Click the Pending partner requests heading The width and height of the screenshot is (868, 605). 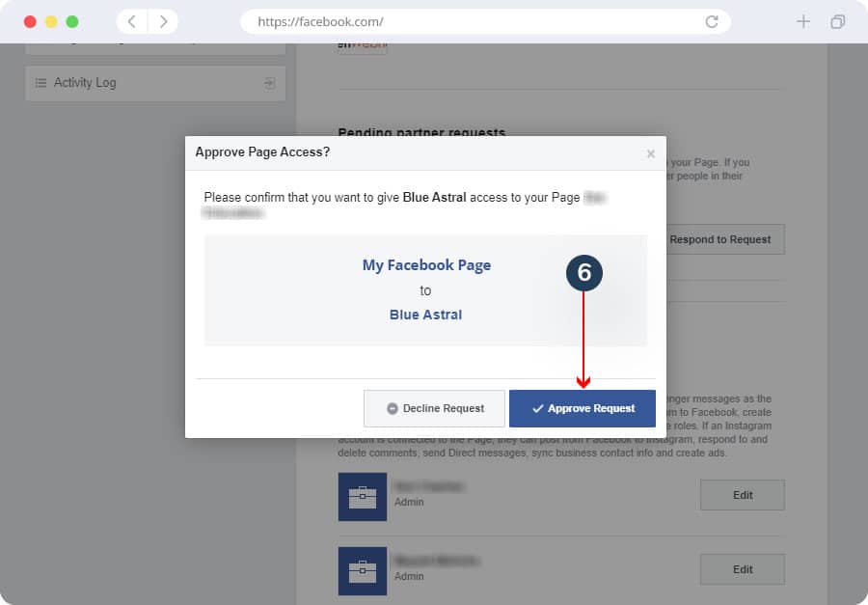click(x=421, y=132)
